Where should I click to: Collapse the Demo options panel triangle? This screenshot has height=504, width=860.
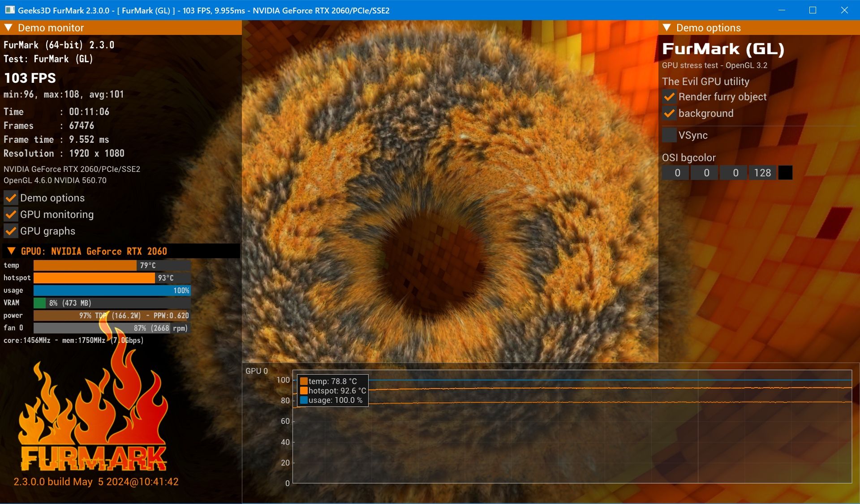666,28
